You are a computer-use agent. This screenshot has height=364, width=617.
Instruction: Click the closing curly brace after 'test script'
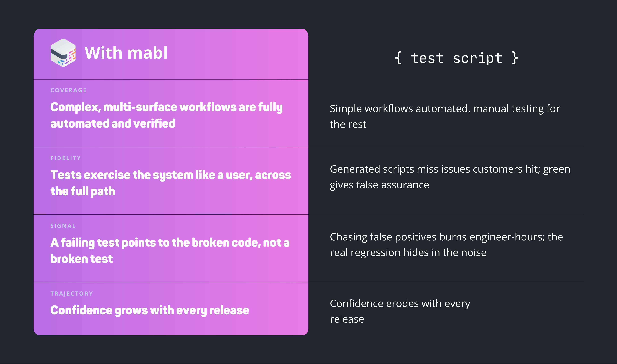tap(515, 58)
